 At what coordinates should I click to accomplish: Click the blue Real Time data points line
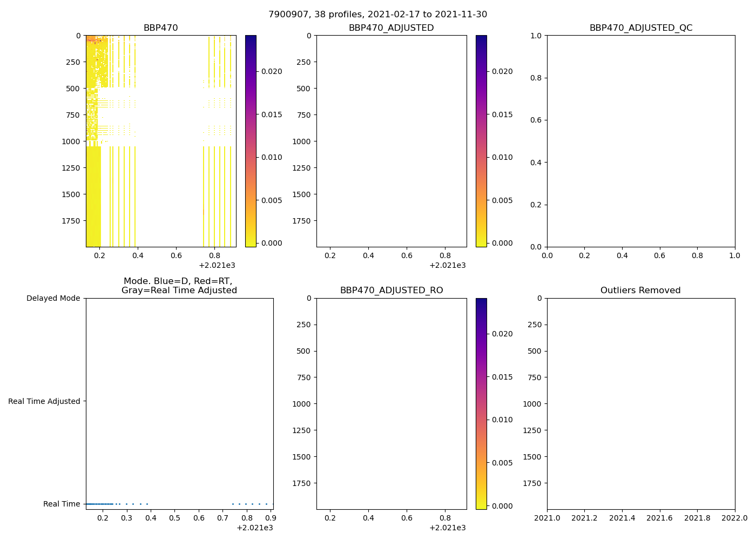[x=100, y=504]
